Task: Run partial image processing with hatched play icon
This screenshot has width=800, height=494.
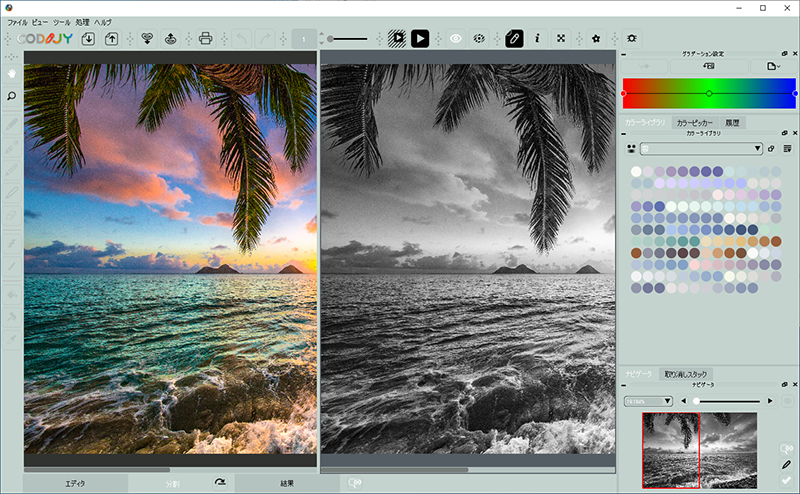Action: (397, 39)
